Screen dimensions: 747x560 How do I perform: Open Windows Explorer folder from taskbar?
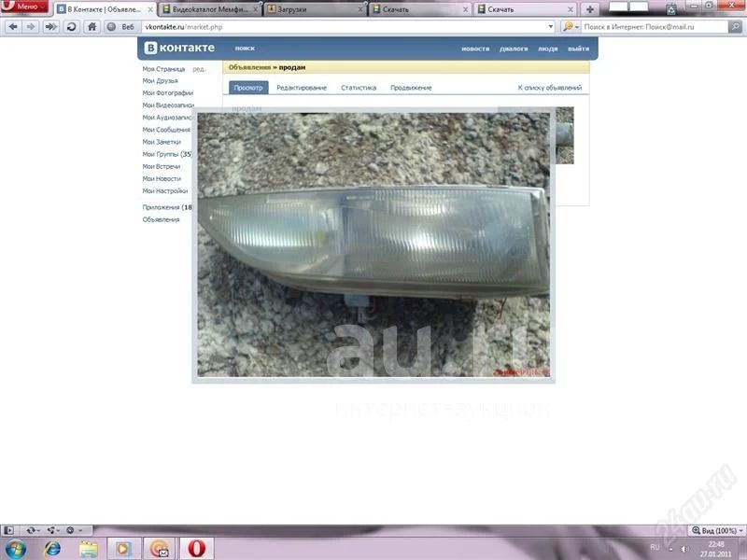pos(88,549)
